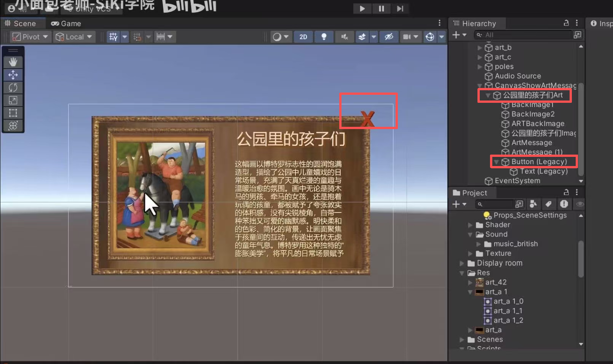Select ArtMessage object
The width and height of the screenshot is (613, 364).
532,142
